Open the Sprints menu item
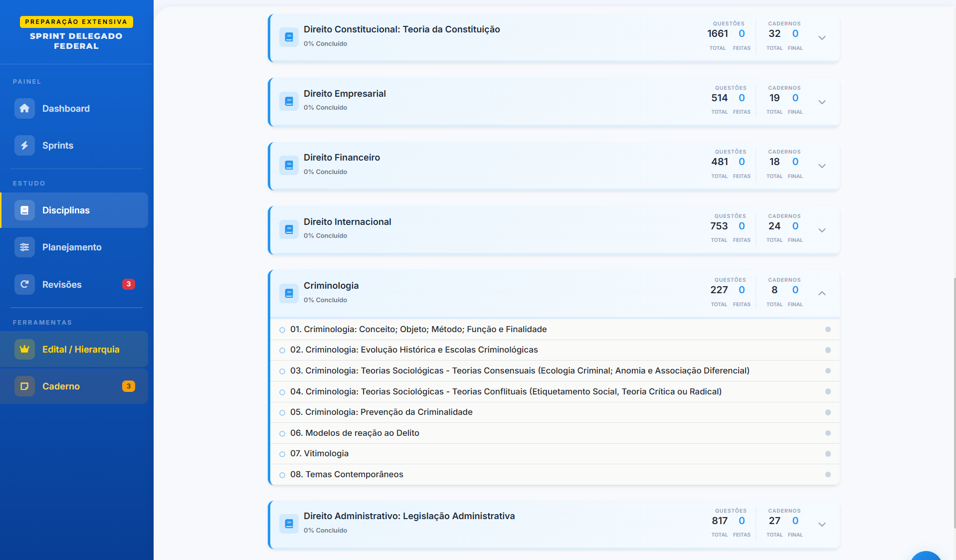Screen dimensions: 956x560 [74, 145]
